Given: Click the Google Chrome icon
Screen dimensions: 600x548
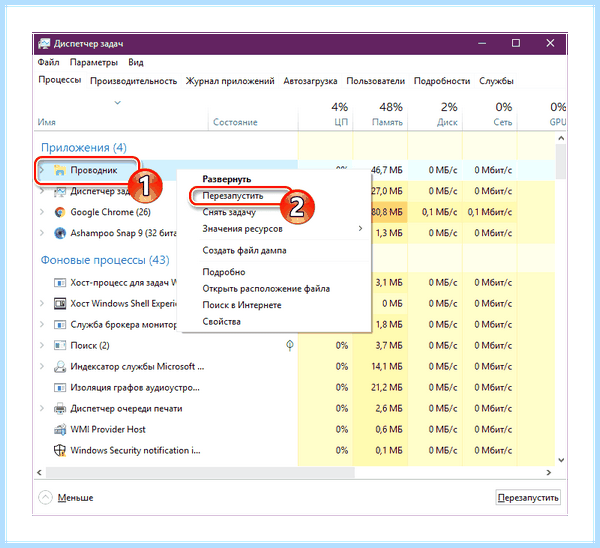Looking at the screenshot, I should (x=60, y=212).
